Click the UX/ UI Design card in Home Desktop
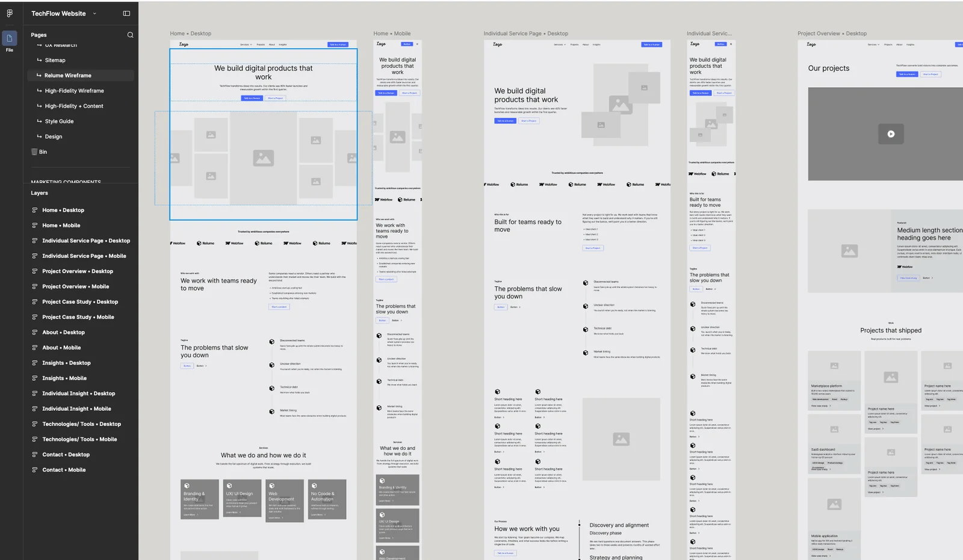Viewport: 963px width, 560px height. (x=242, y=498)
